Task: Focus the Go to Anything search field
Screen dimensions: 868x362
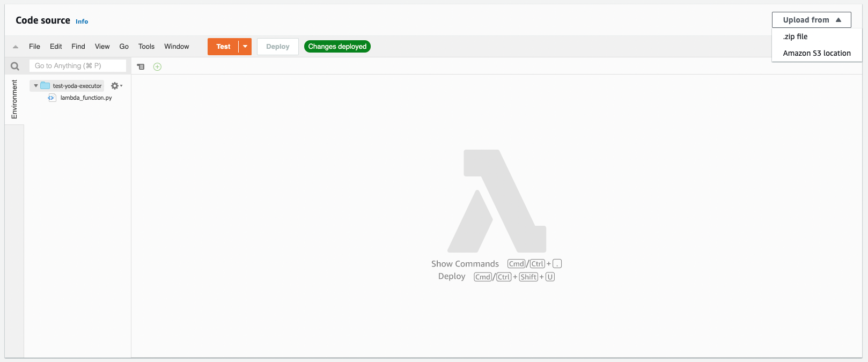Action: (x=78, y=65)
